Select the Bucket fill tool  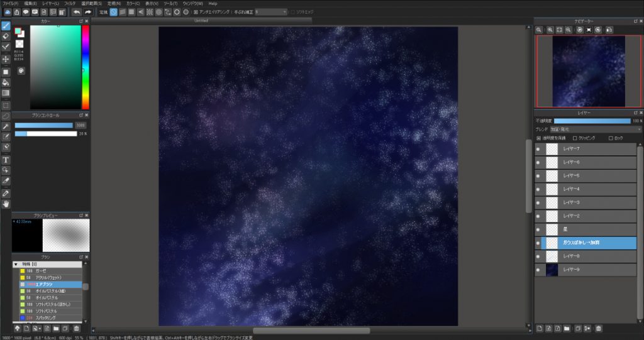coord(6,82)
